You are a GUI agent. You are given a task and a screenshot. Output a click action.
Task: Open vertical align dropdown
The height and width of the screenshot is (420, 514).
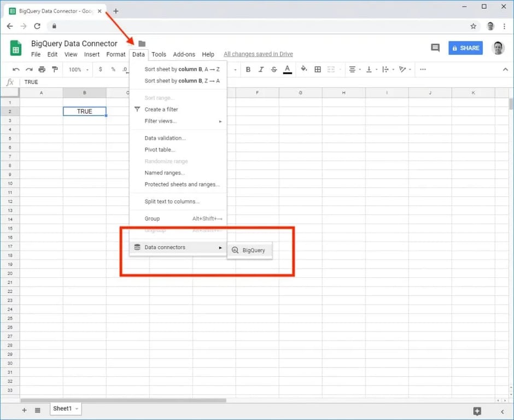tap(371, 69)
